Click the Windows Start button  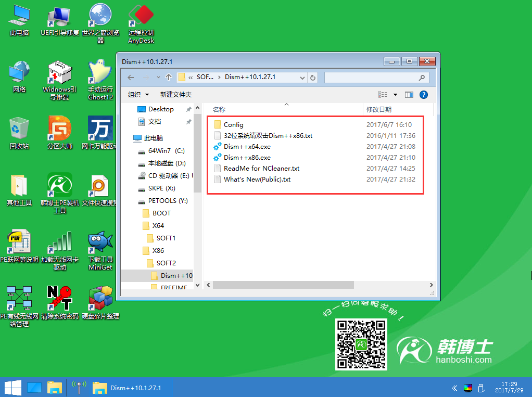(x=13, y=388)
